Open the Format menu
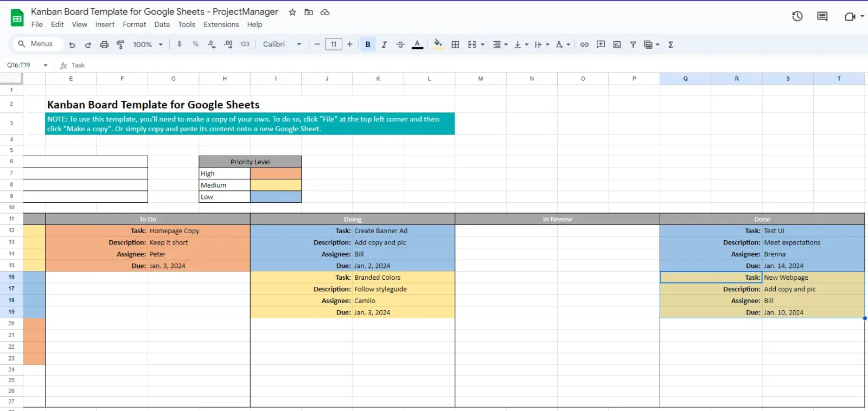 (135, 24)
